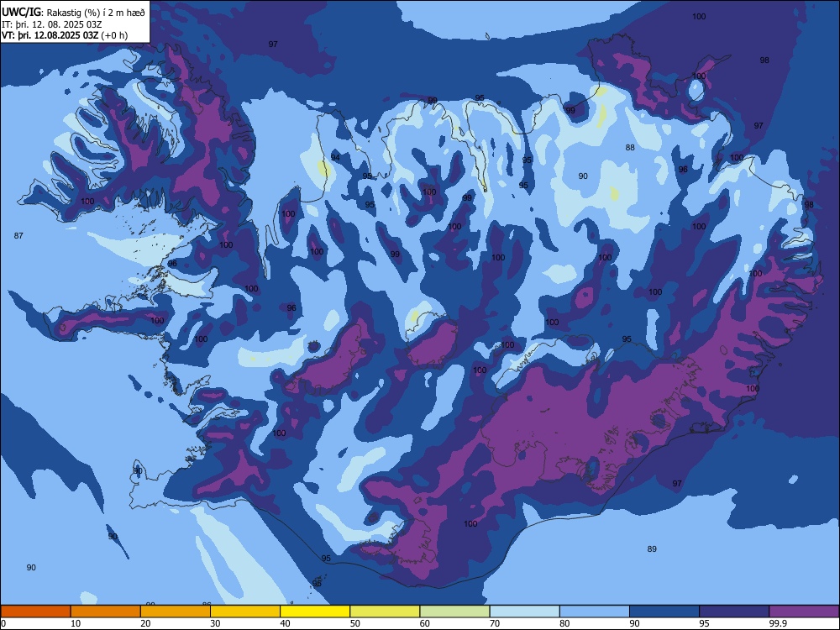Screen dimensions: 840x630
Task: Click the '30' legend tick label
Action: point(215,623)
